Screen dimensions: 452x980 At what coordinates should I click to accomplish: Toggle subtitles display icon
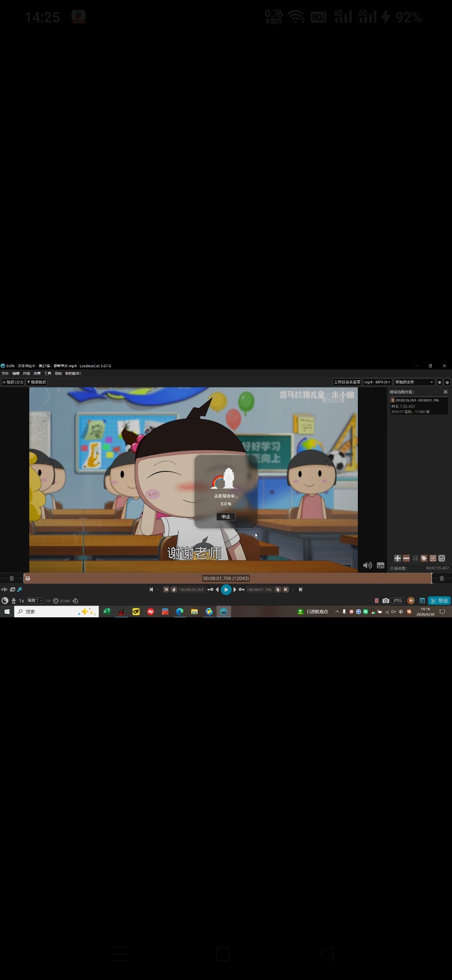(380, 565)
